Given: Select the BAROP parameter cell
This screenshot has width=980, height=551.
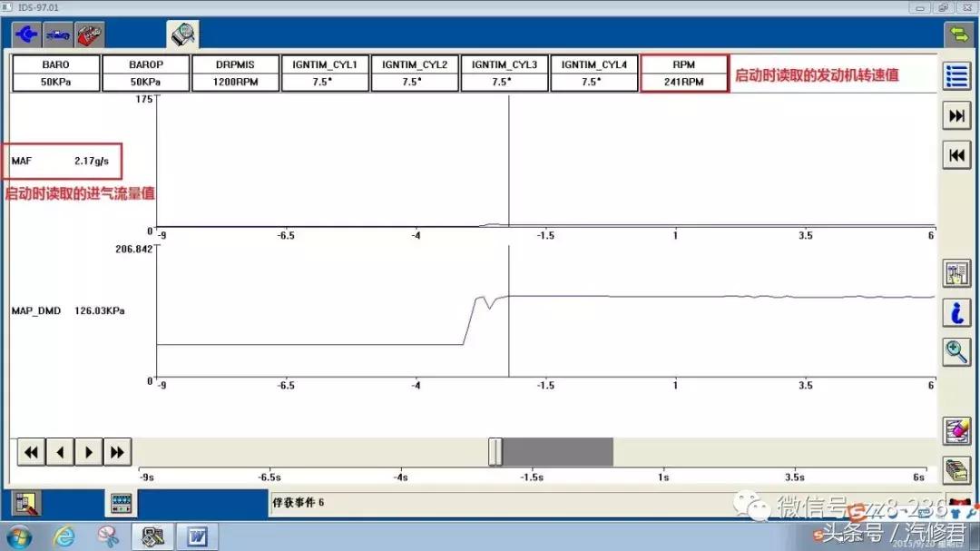Looking at the screenshot, I should click(x=145, y=74).
